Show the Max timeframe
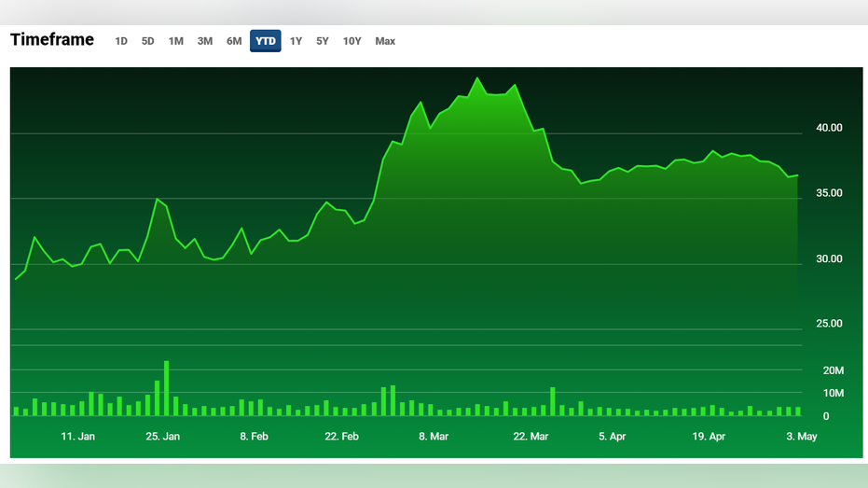This screenshot has width=868, height=488. point(385,41)
